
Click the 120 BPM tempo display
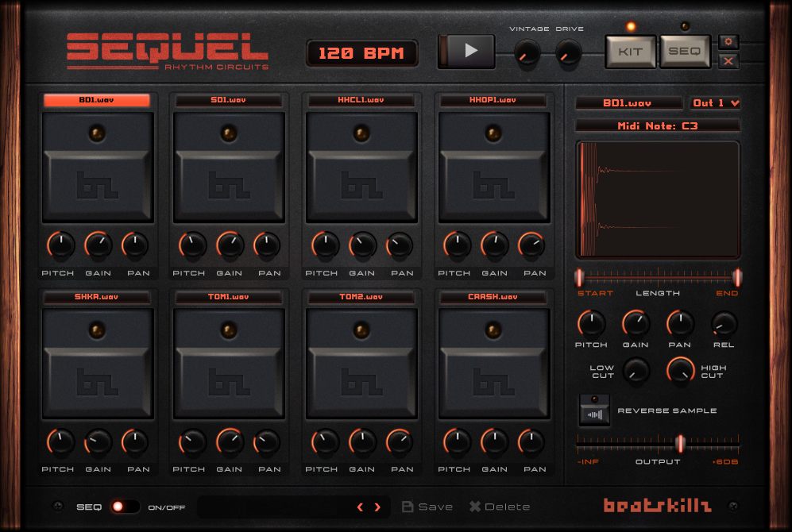361,53
